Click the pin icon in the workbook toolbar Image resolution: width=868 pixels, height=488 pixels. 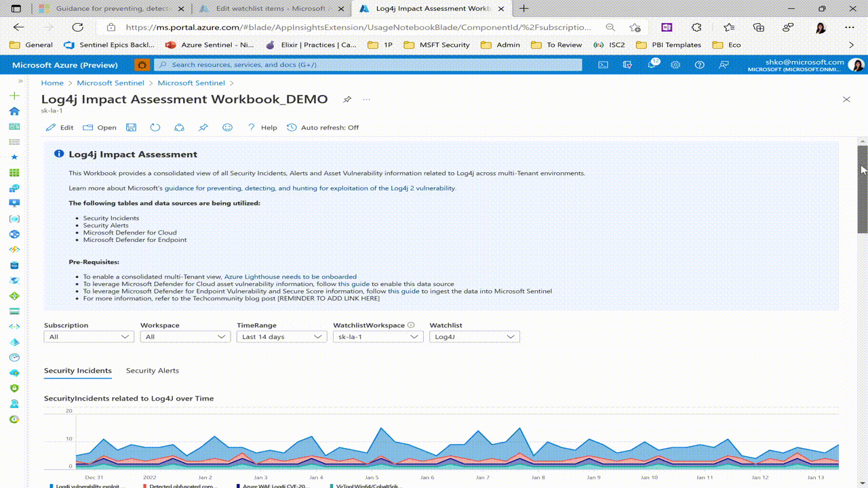(x=203, y=127)
